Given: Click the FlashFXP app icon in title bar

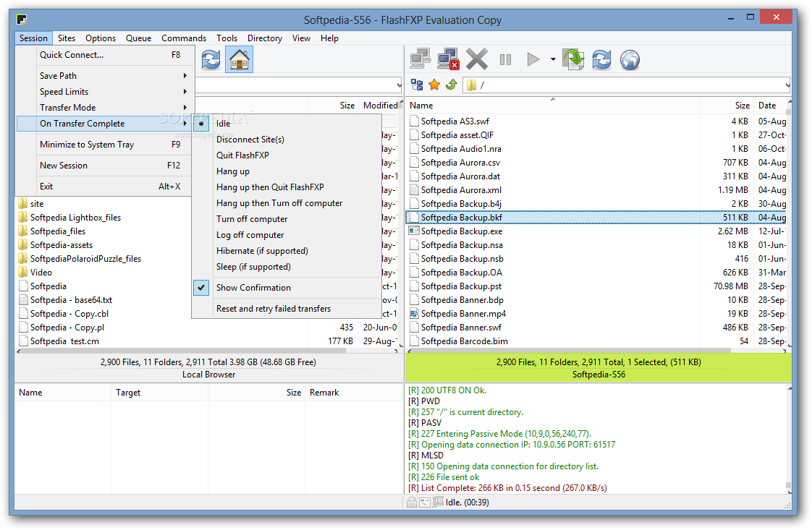Looking at the screenshot, I should click(x=21, y=20).
